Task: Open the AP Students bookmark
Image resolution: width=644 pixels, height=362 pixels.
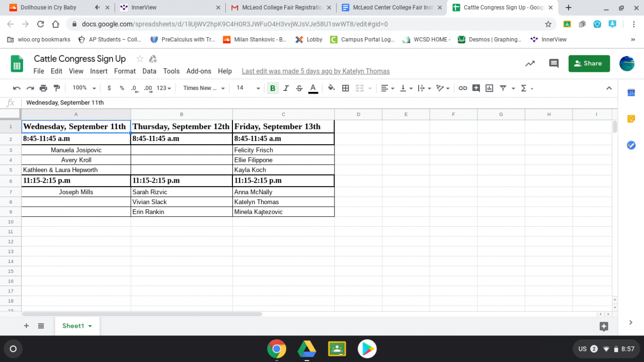Action: click(x=110, y=39)
